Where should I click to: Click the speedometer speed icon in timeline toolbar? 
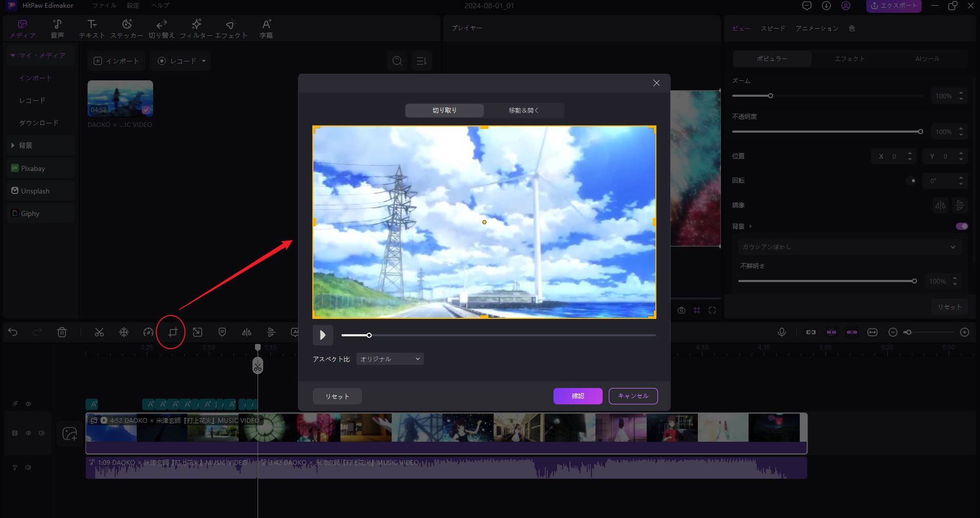pos(148,332)
